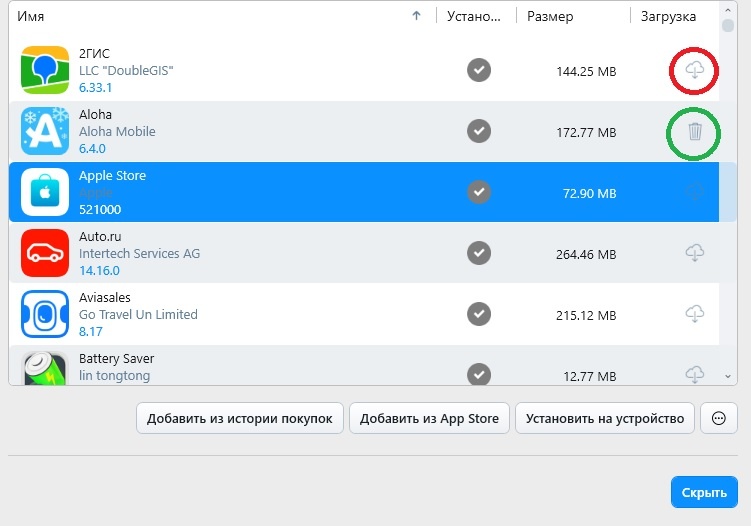
Task: Download Battery Saver via cloud icon
Action: tap(694, 374)
